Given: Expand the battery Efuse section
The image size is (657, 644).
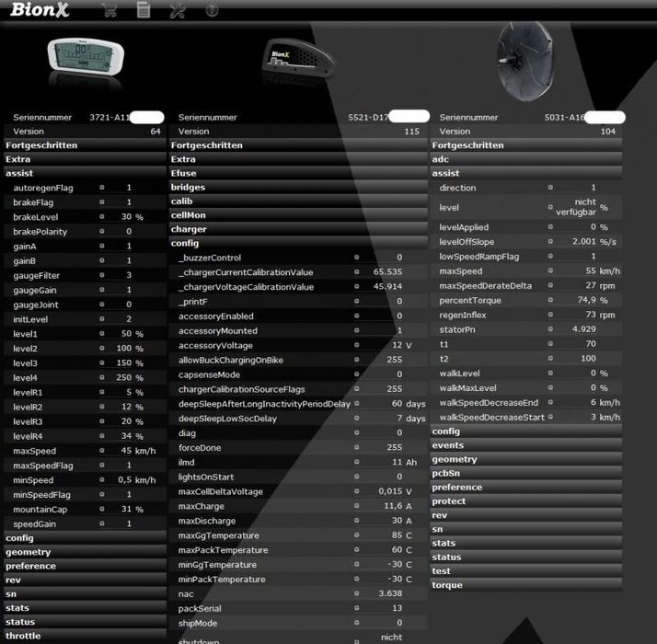Looking at the screenshot, I should tap(298, 173).
